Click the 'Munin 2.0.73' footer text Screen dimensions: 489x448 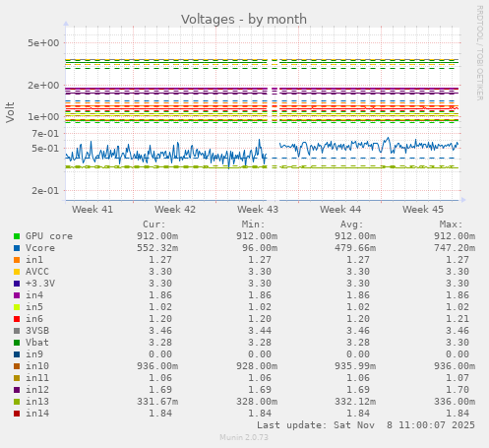pos(244,437)
